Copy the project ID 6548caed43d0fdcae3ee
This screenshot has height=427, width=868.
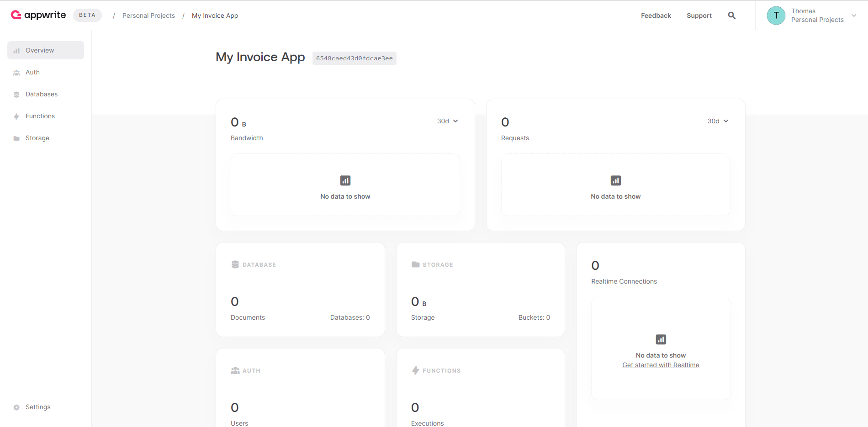tap(355, 58)
